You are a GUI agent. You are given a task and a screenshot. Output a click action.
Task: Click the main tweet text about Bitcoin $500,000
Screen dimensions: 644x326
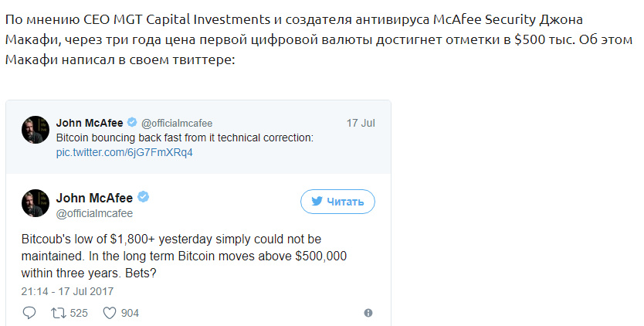tap(184, 256)
